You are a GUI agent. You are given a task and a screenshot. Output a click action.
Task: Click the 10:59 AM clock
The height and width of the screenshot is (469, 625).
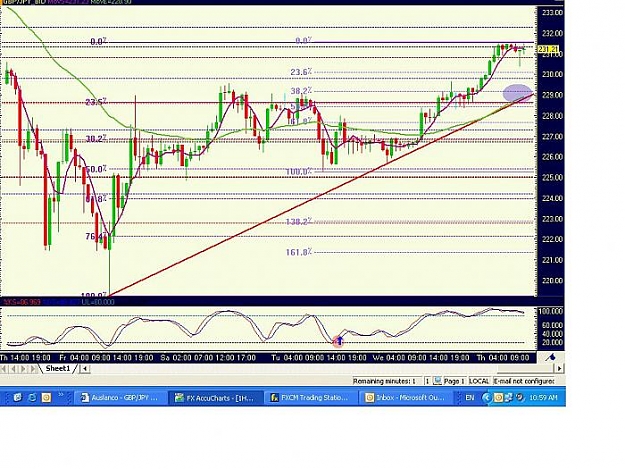point(543,397)
